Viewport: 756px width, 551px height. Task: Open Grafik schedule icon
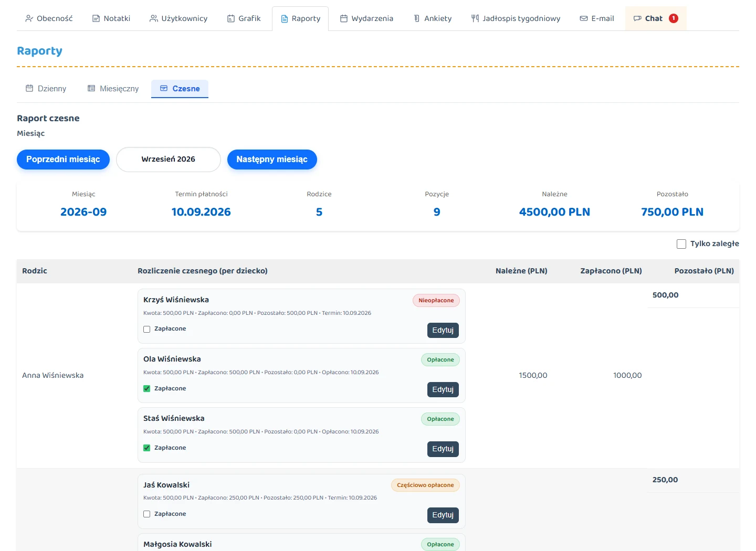[x=231, y=18]
